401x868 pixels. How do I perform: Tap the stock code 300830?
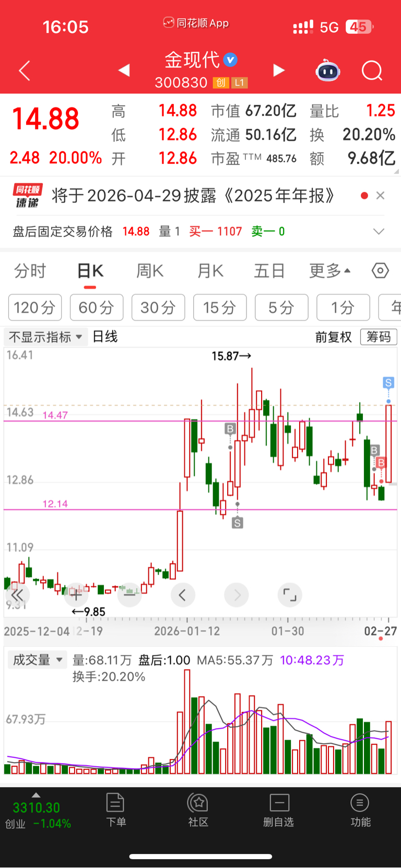point(181,82)
